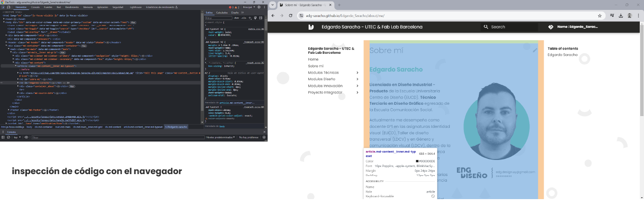644x201 pixels.
Task: Open Niveles predeterminados dropdown
Action: [x=220, y=137]
